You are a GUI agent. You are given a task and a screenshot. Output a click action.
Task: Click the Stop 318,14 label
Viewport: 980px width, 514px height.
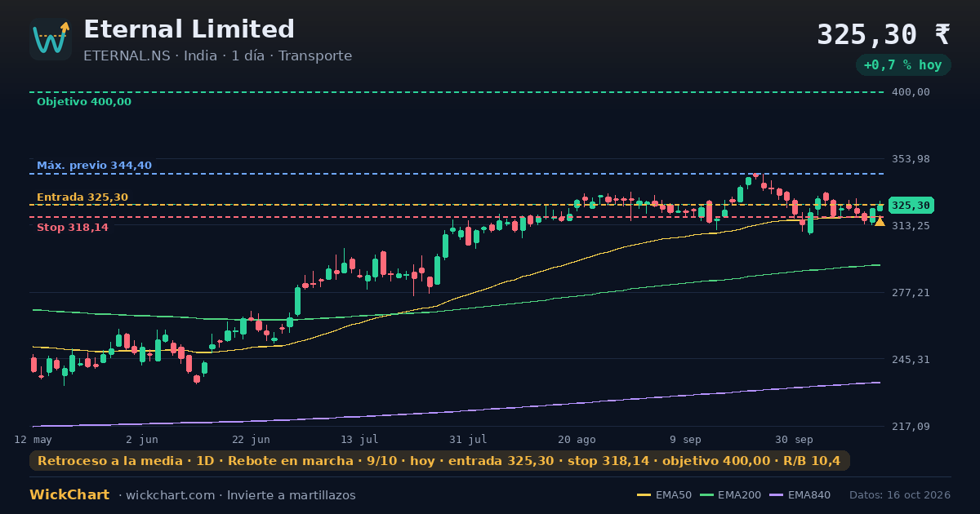73,228
